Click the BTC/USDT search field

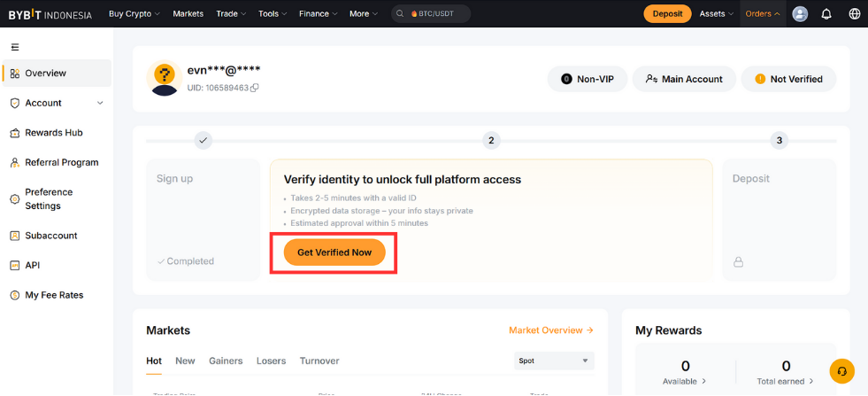431,14
